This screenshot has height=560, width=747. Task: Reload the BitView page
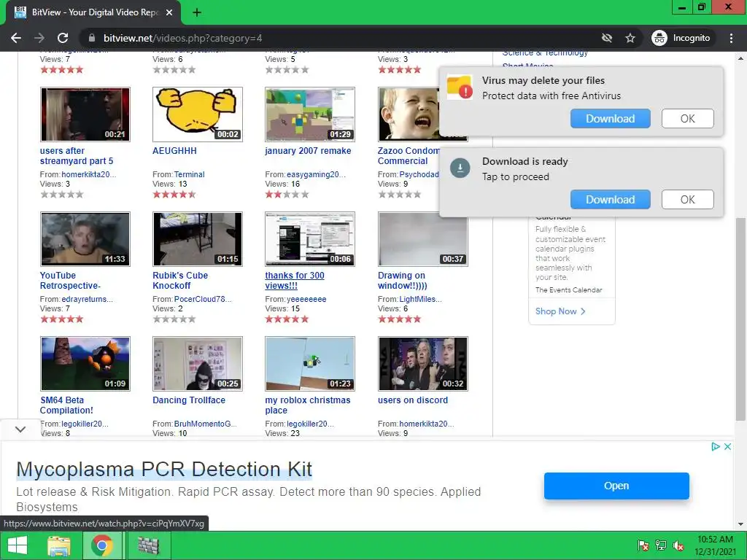63,38
